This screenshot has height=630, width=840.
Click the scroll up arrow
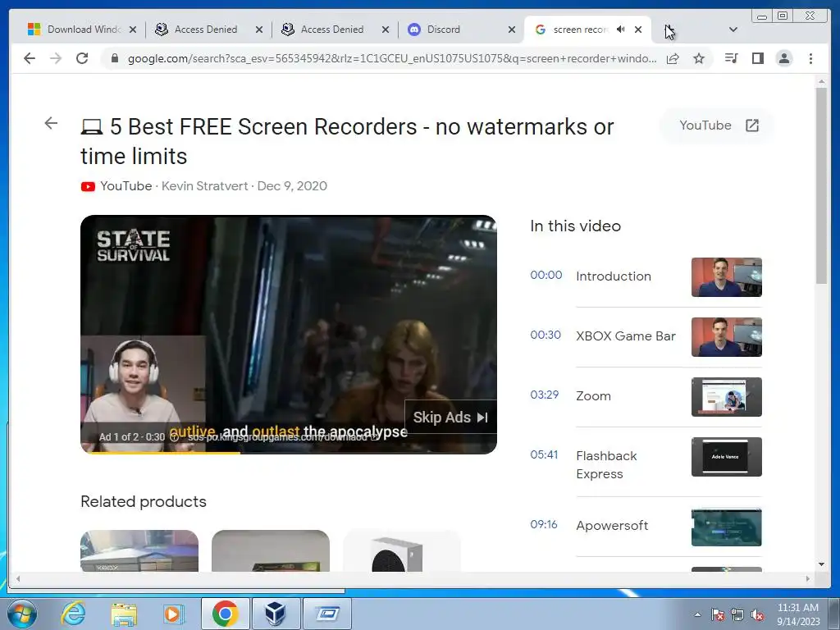(x=821, y=82)
